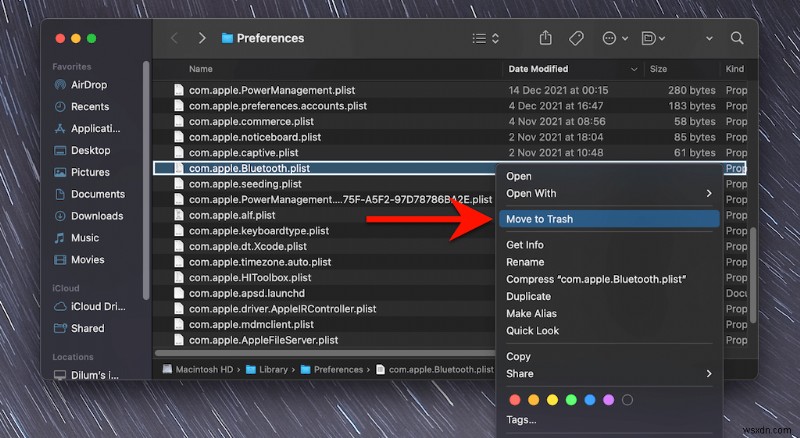Open the Group By toolbar menu

(653, 38)
